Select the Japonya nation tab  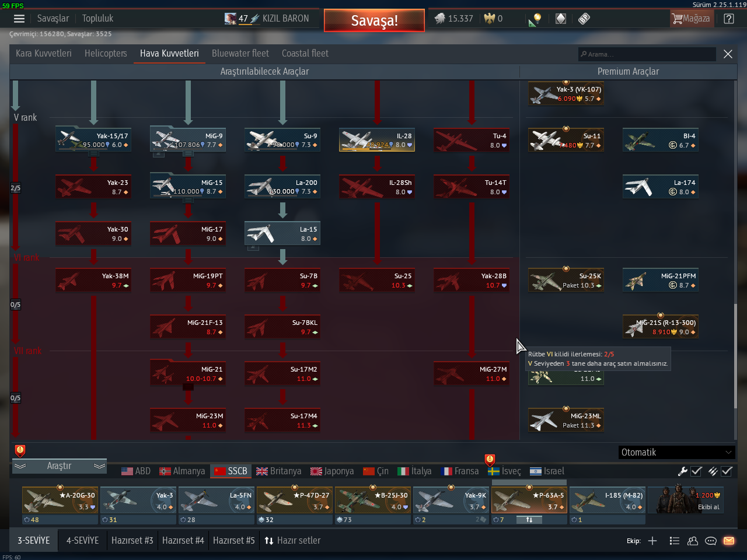(332, 471)
